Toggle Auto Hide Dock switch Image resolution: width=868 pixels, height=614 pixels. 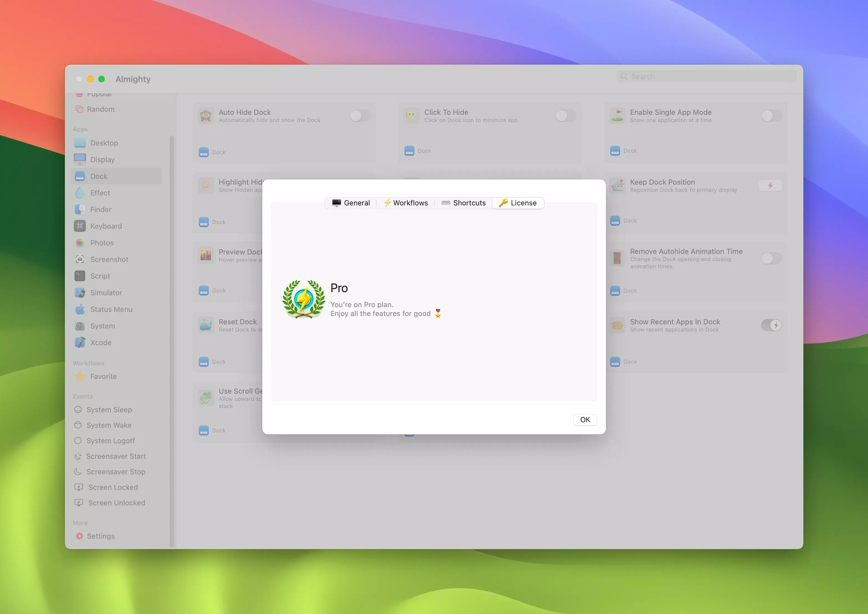tap(360, 116)
